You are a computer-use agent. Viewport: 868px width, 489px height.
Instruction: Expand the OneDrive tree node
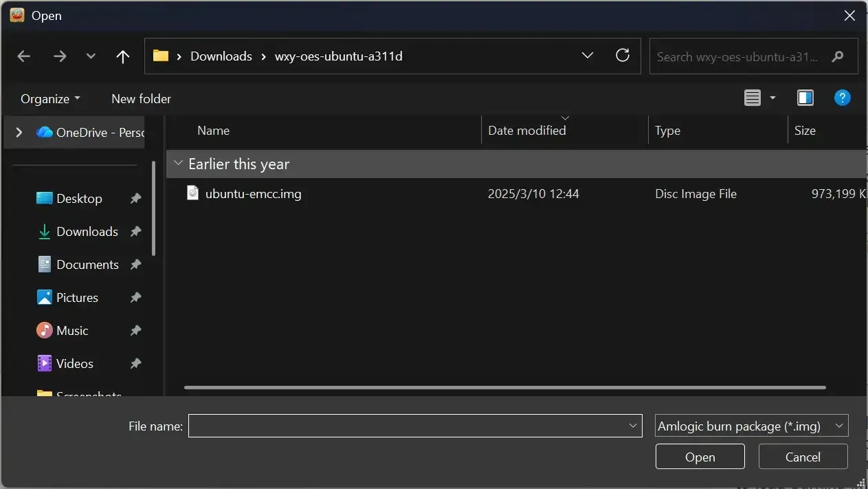pos(19,132)
